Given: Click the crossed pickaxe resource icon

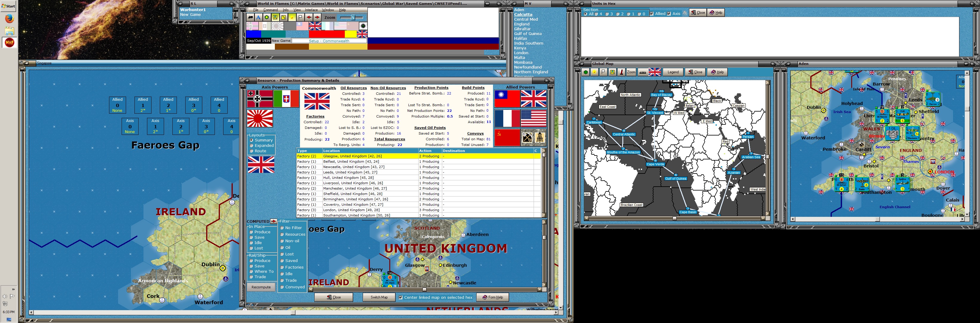Looking at the screenshot, I should coord(527,138).
